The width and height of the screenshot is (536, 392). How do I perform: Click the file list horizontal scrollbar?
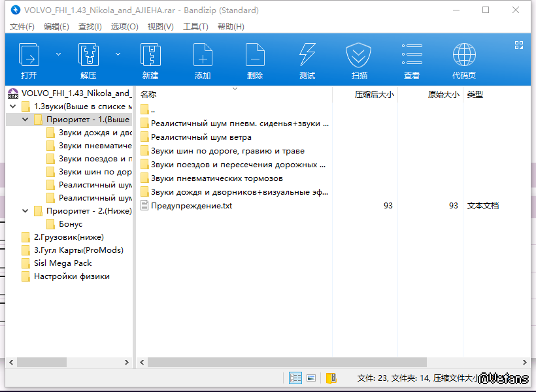click(288, 362)
